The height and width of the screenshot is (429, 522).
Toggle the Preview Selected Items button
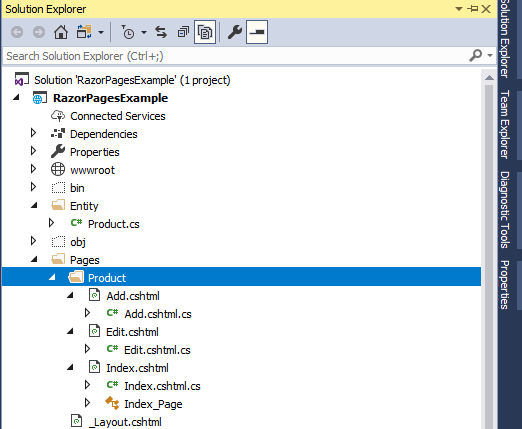(x=257, y=32)
